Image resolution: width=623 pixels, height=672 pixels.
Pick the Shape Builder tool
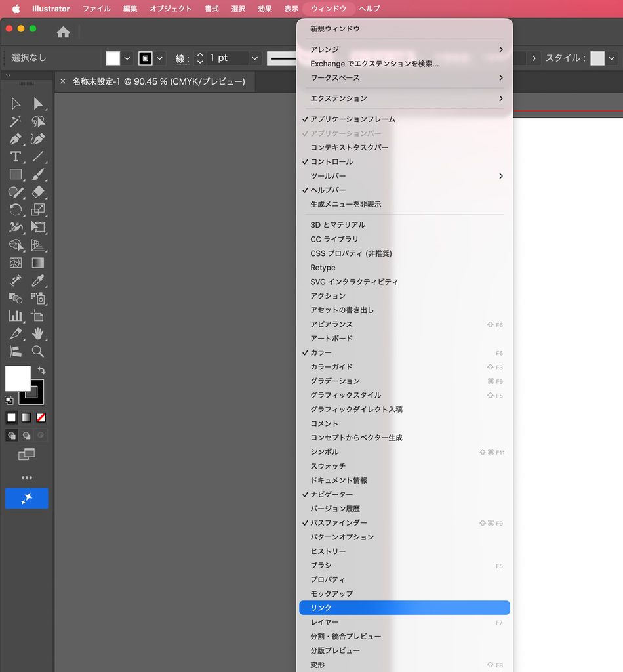pyautogui.click(x=16, y=245)
